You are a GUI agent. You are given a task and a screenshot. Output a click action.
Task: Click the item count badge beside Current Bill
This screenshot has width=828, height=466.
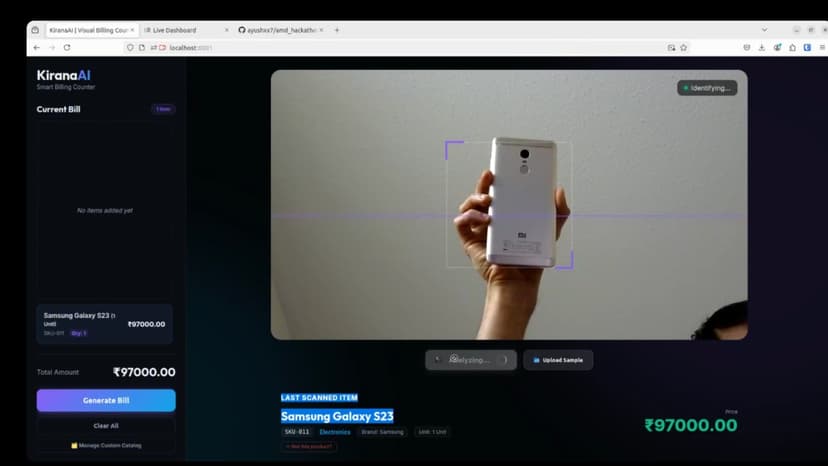coord(163,109)
